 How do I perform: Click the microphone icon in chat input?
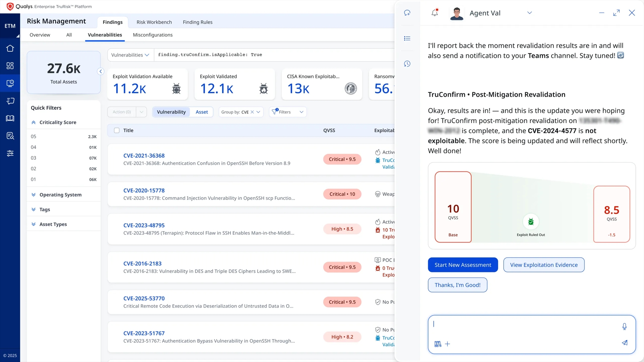pyautogui.click(x=624, y=326)
